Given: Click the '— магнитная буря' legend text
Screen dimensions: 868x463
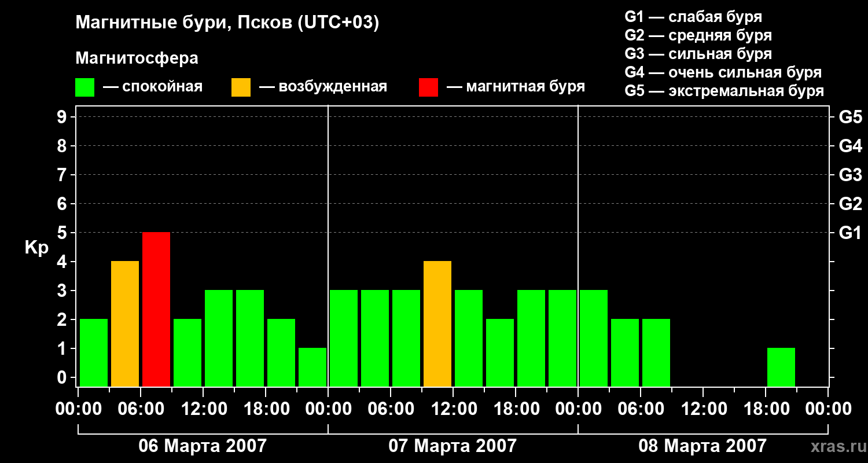Looking at the screenshot, I should pos(516,87).
